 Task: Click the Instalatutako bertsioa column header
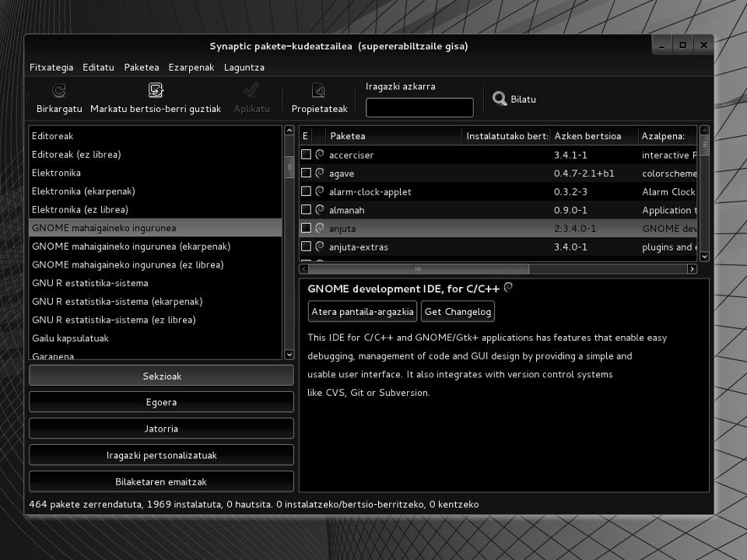pyautogui.click(x=506, y=135)
